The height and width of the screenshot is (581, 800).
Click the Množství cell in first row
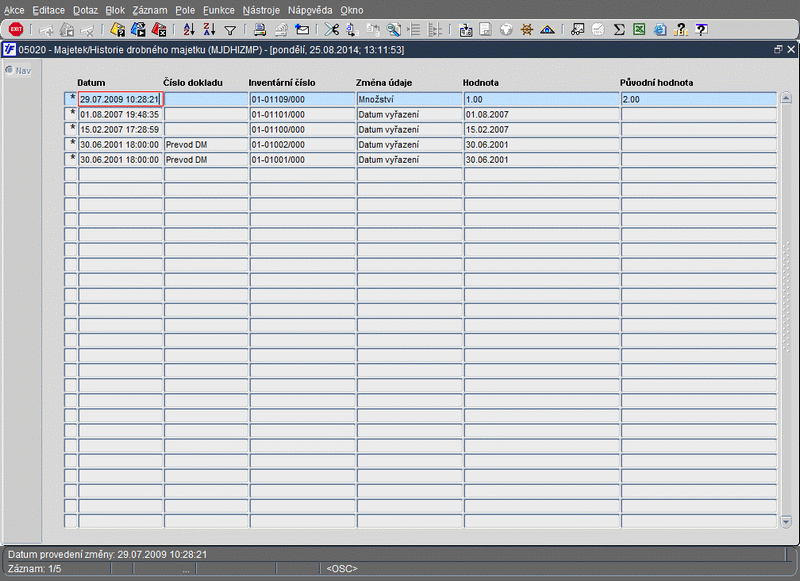(x=409, y=99)
